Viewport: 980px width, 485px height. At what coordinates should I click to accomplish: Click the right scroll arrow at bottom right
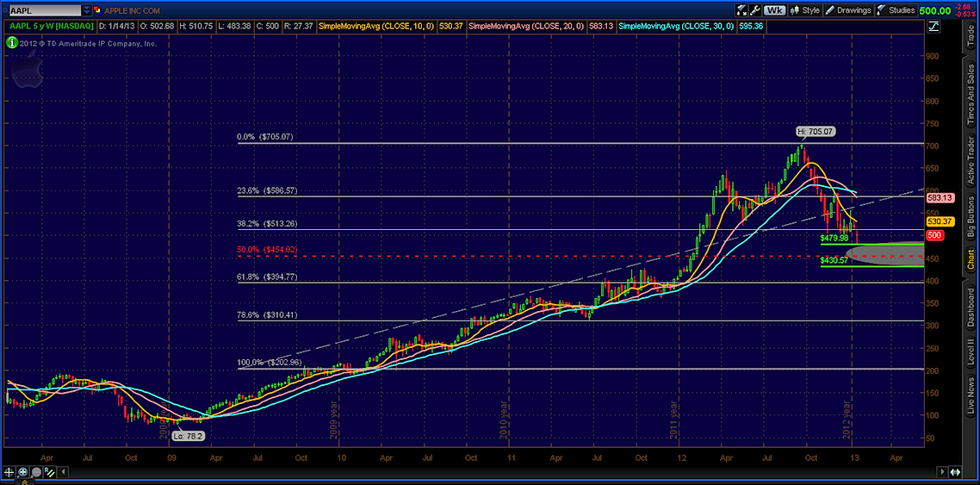[x=943, y=472]
